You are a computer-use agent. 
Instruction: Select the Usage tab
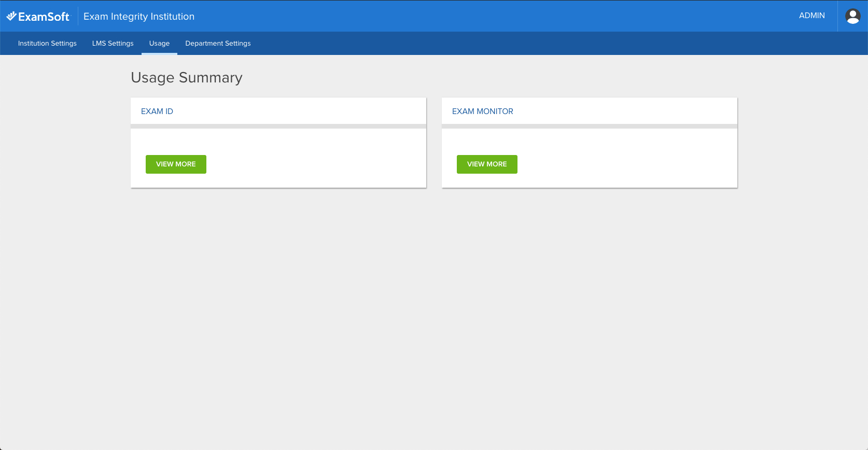click(159, 44)
